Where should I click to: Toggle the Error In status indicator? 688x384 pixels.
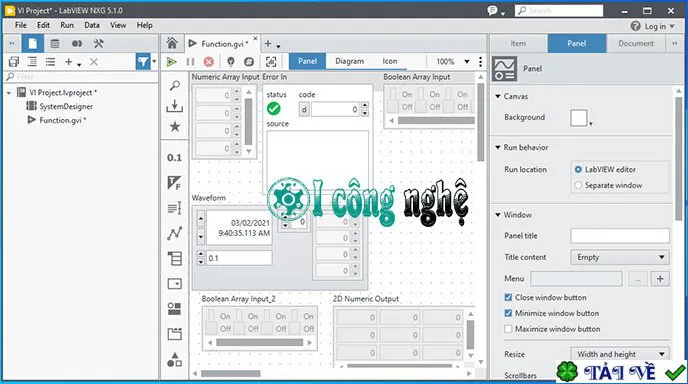(274, 108)
